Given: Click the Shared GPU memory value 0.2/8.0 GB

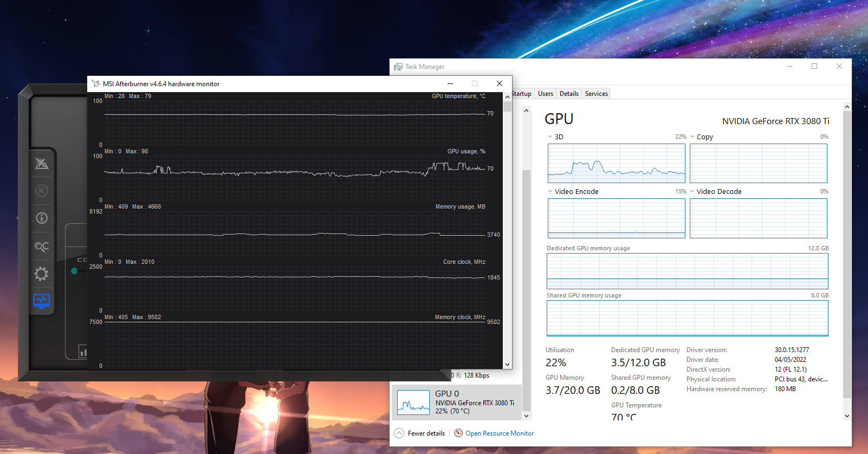Looking at the screenshot, I should pos(636,391).
